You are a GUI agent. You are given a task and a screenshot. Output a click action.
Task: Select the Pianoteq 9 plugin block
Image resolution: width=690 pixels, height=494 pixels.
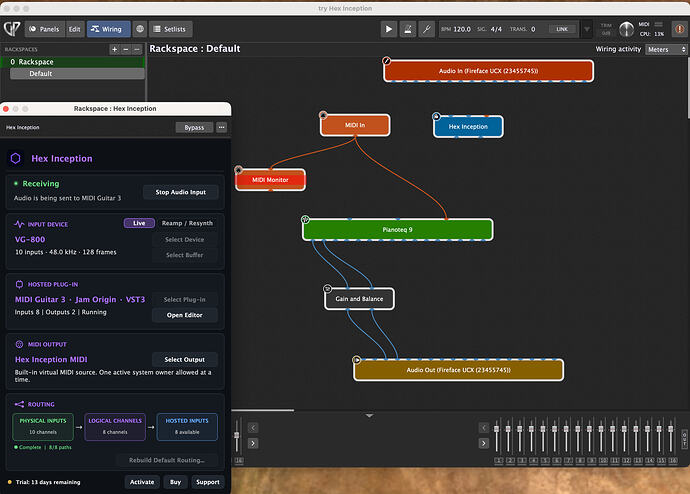tap(397, 230)
